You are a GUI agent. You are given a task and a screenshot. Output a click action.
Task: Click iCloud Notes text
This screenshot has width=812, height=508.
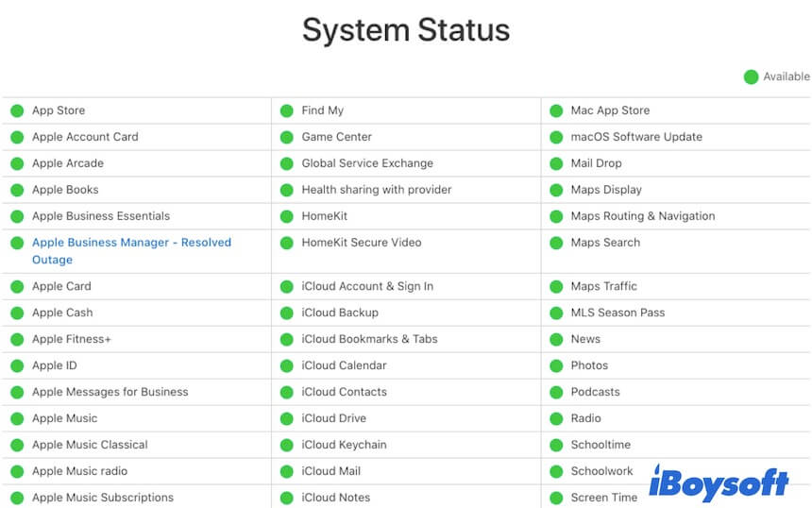pos(335,498)
